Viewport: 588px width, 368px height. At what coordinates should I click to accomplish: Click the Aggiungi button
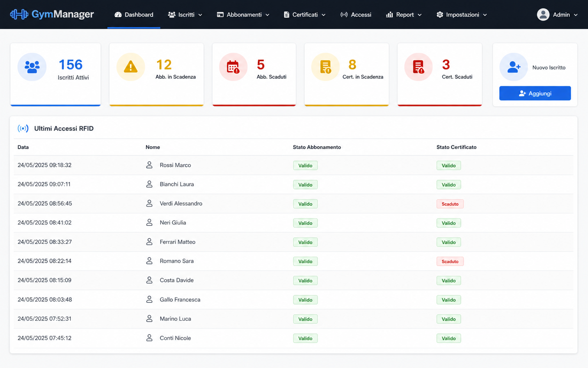pos(535,93)
